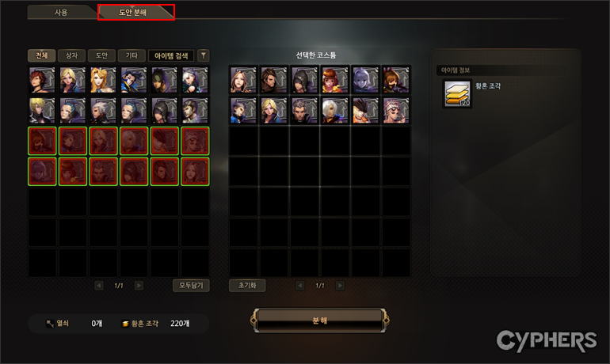Click the 분해 dismantle button
The height and width of the screenshot is (364, 610).
(320, 320)
